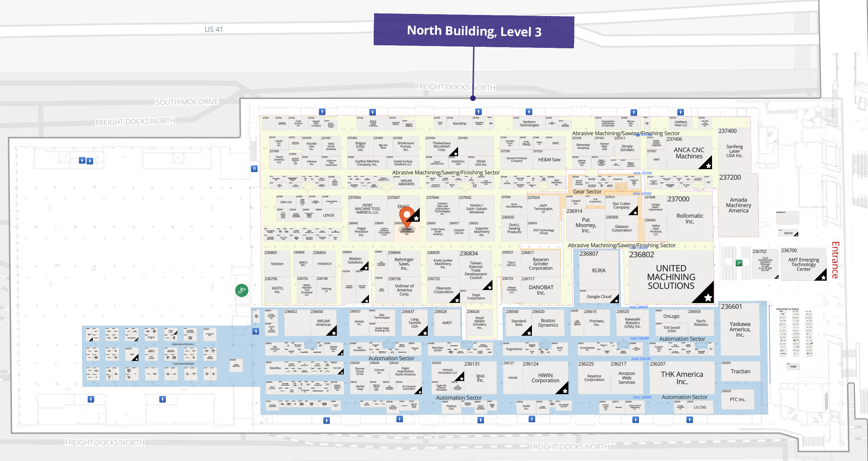Select the Industrial AI Arena label
868x461 pixels.
pyautogui.click(x=787, y=309)
